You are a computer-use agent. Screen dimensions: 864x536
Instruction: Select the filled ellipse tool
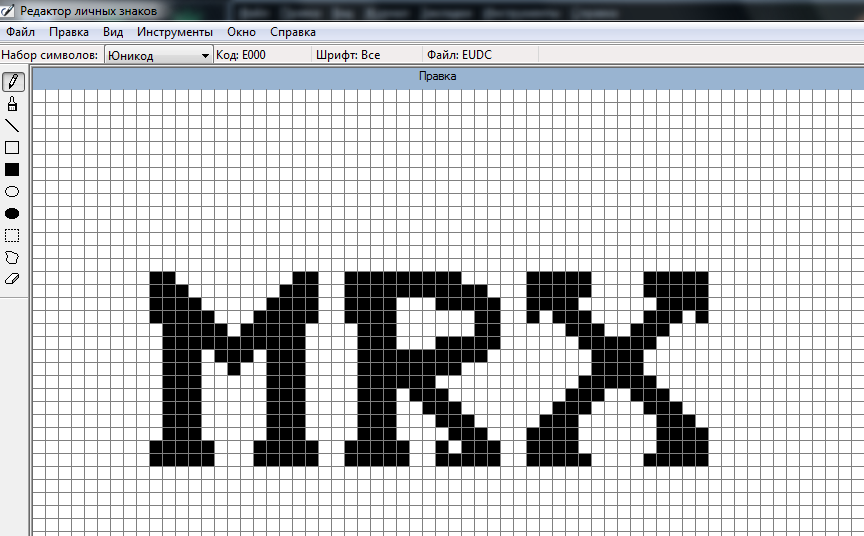point(13,213)
